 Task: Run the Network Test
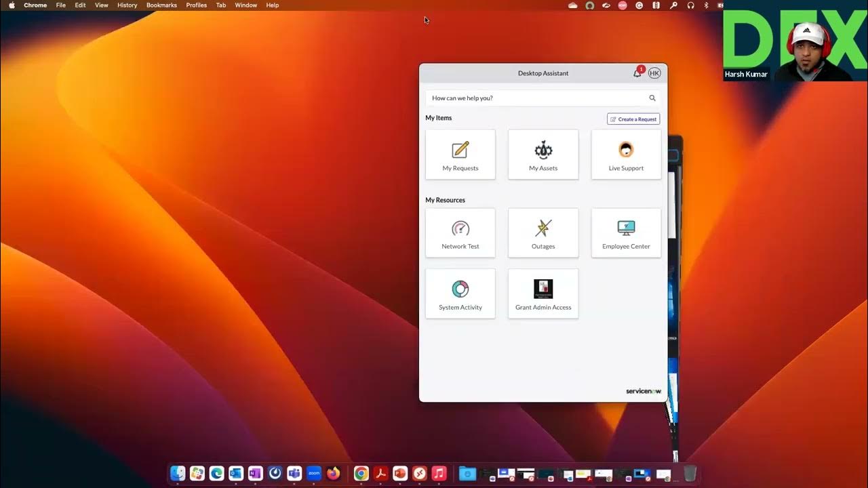(x=460, y=232)
